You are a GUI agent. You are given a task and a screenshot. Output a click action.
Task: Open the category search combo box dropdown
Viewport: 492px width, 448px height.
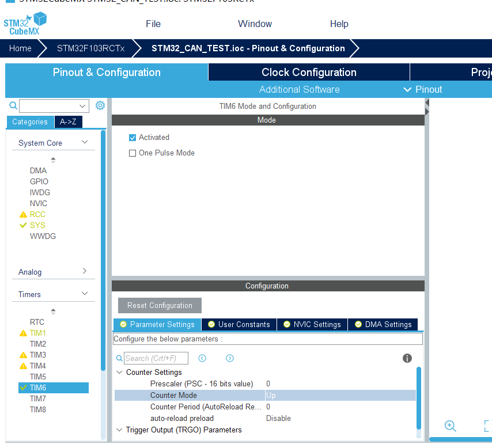pos(82,106)
